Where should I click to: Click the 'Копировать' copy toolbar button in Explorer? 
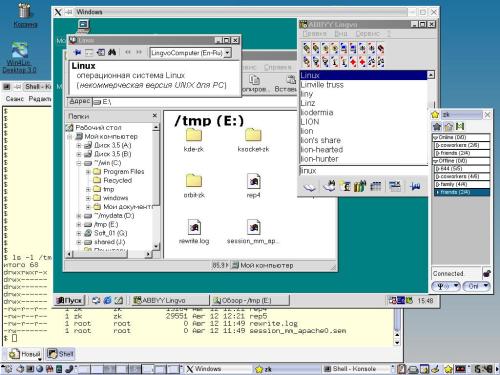pyautogui.click(x=254, y=83)
